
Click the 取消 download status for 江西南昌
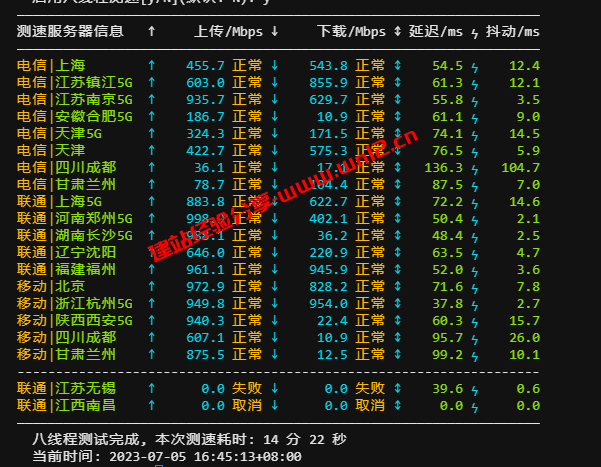[x=370, y=406]
